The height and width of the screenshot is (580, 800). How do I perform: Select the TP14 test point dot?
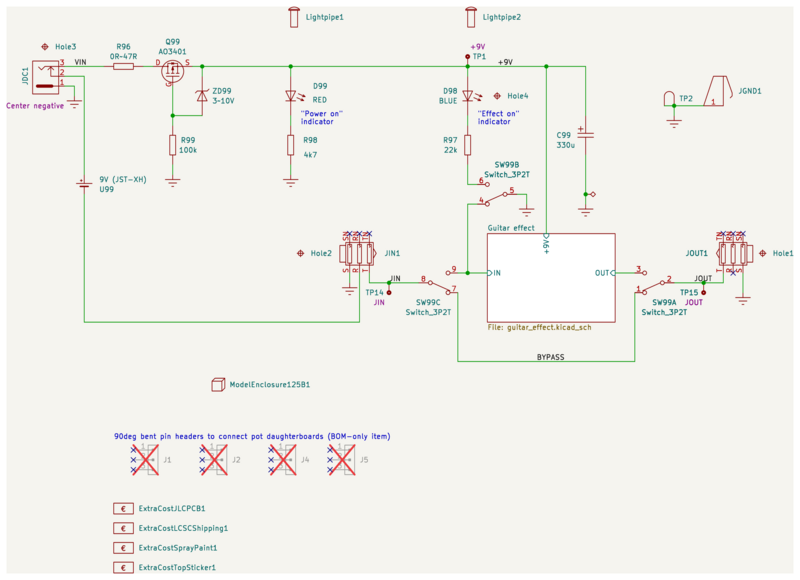389,293
